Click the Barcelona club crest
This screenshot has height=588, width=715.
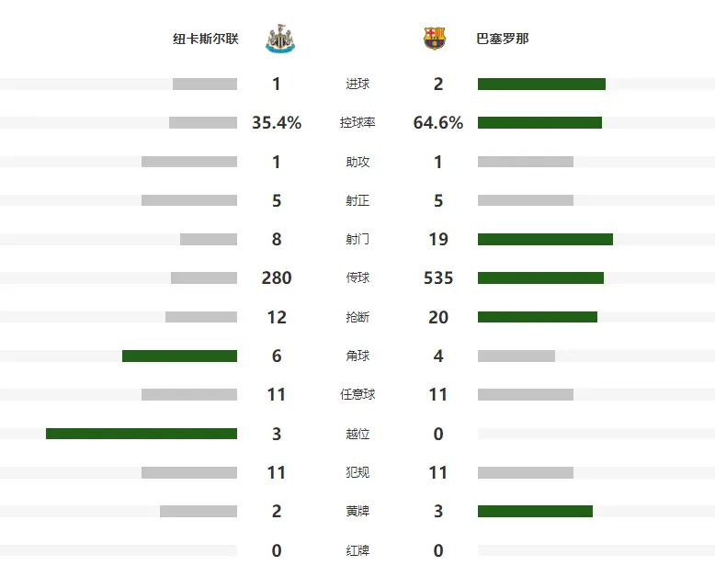click(x=434, y=39)
